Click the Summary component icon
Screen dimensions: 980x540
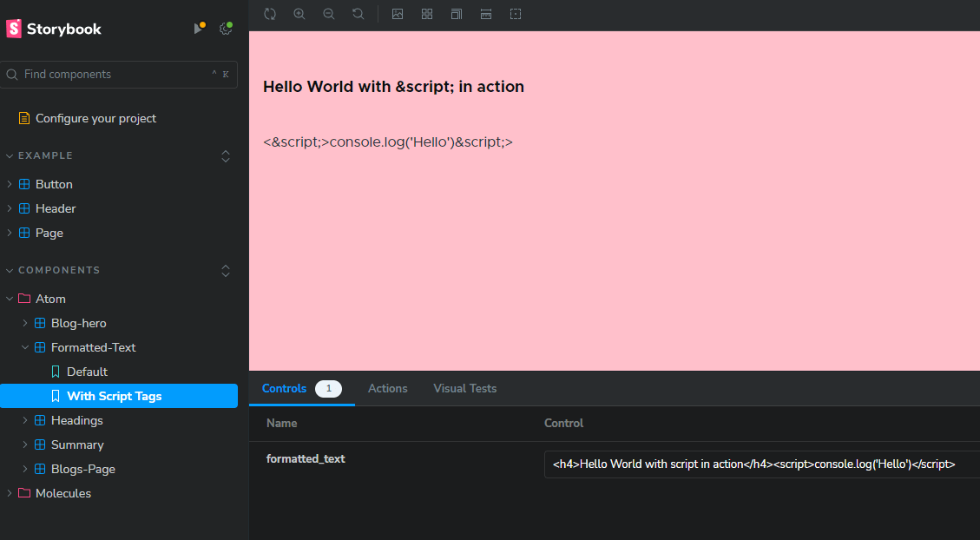tap(40, 445)
